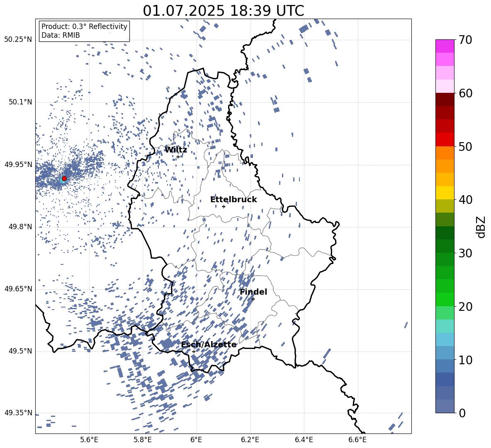
Task: Click the 5.8°E longitude label
Action: pyautogui.click(x=143, y=440)
